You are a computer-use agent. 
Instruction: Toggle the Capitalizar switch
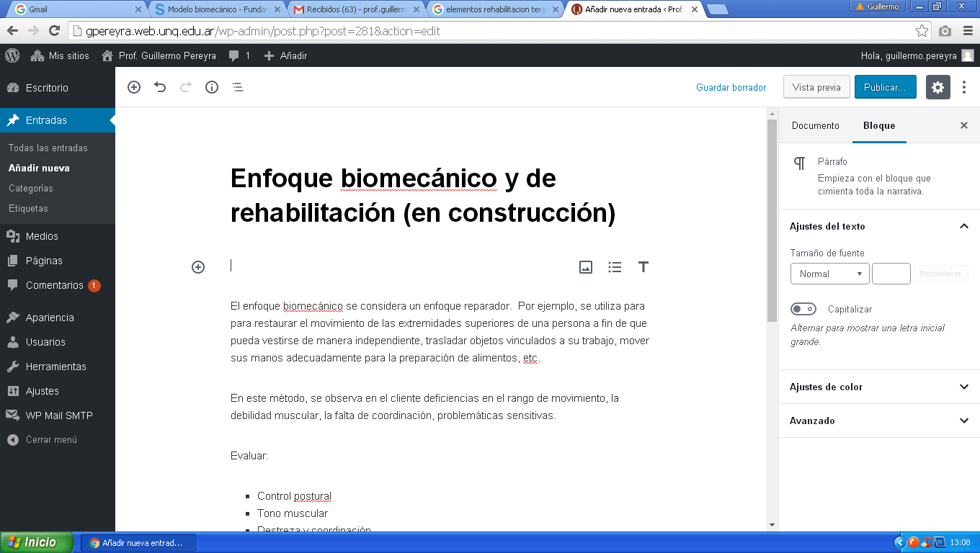click(803, 309)
